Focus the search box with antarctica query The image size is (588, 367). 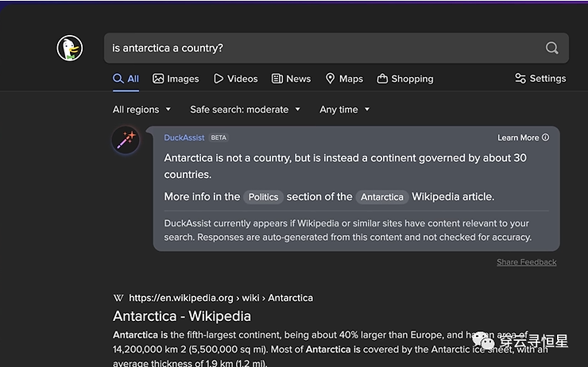(336, 48)
